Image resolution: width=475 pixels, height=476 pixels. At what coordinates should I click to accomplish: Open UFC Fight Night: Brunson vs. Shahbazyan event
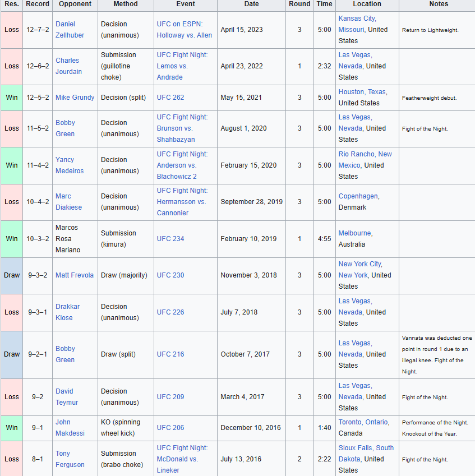click(182, 128)
